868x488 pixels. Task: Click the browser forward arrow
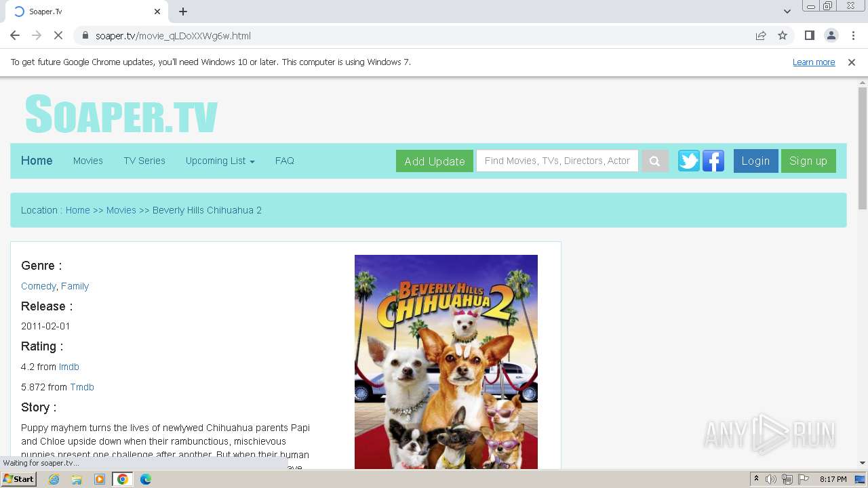(37, 35)
